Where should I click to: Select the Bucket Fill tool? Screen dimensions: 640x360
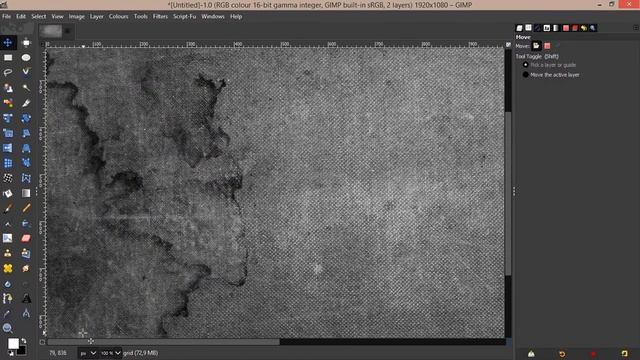(8, 193)
